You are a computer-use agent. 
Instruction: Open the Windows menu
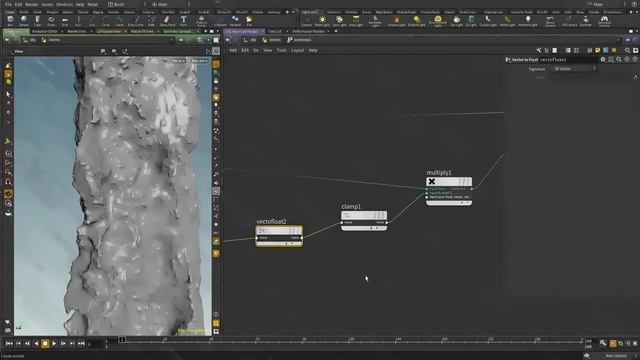(x=64, y=4)
